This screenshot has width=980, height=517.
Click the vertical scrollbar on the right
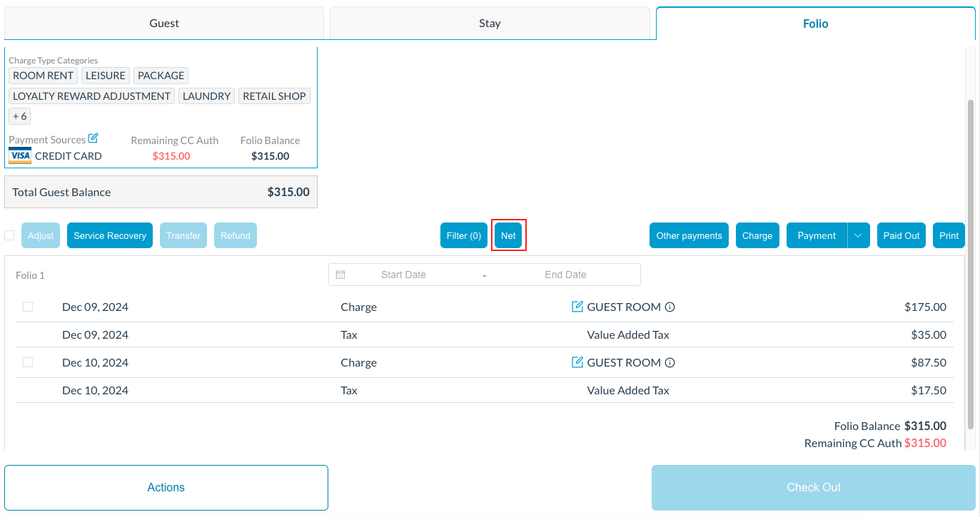[x=970, y=264]
